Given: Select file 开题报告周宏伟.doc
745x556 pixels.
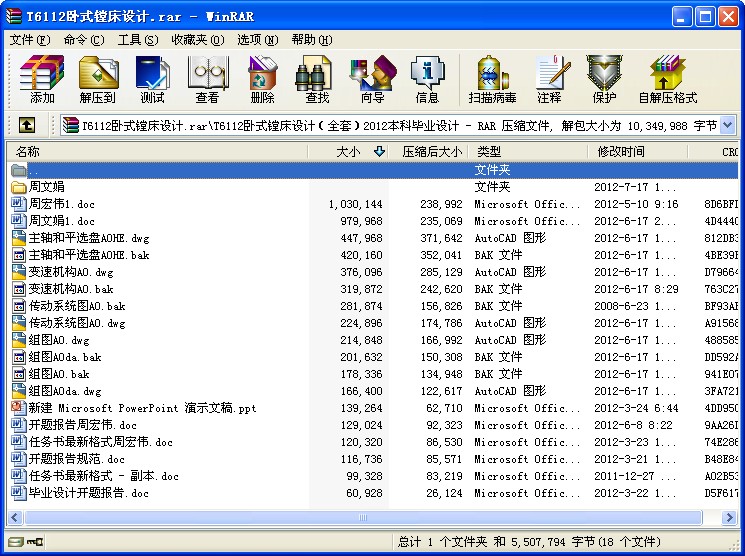Looking at the screenshot, I should tap(83, 425).
